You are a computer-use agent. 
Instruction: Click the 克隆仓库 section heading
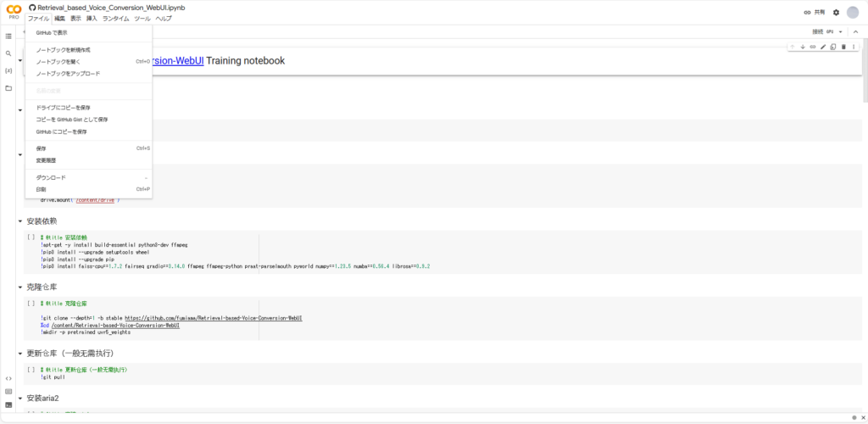(x=42, y=287)
